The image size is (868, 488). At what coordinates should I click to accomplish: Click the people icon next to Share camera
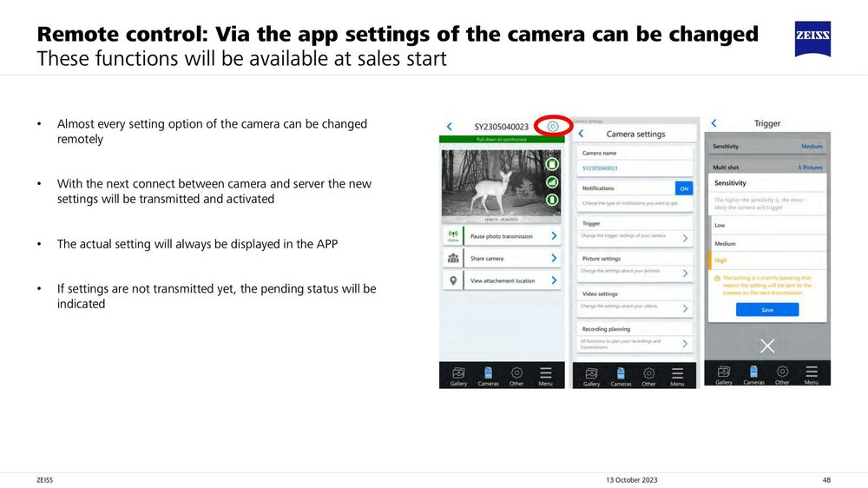(x=452, y=259)
